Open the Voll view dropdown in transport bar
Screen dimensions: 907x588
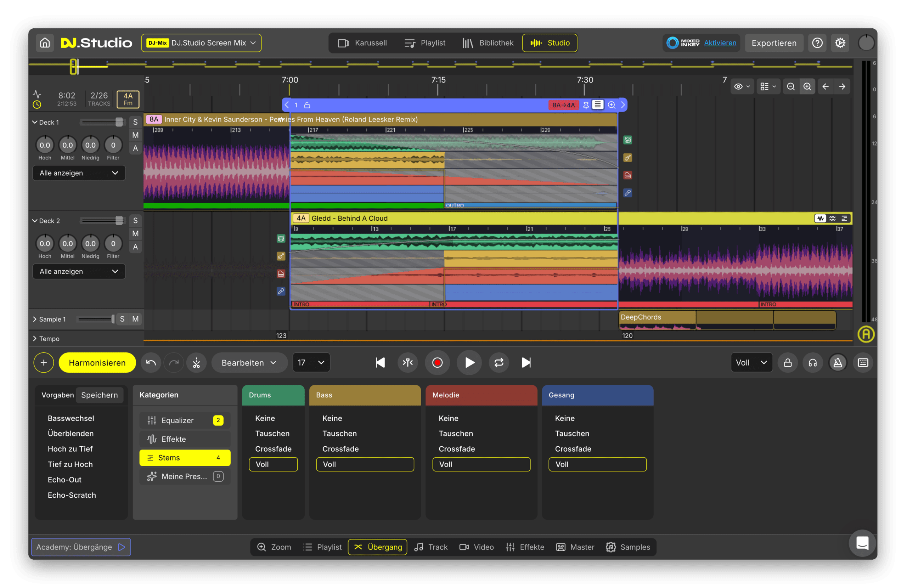click(x=751, y=362)
